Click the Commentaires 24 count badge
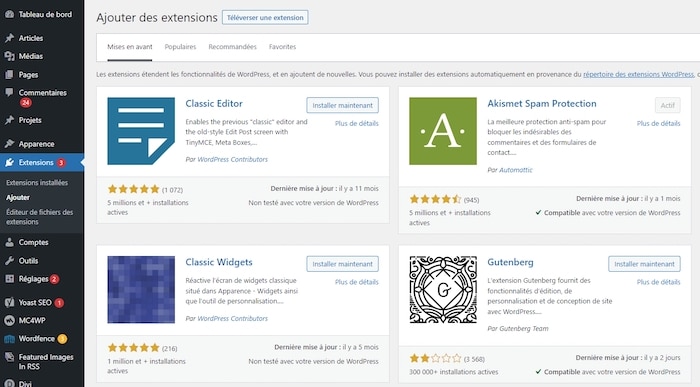 point(25,103)
